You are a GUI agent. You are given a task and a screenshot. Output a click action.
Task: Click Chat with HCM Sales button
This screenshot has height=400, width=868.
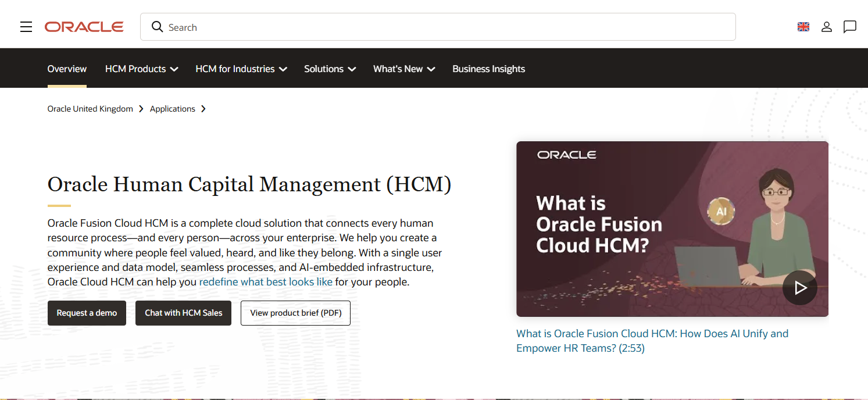click(183, 313)
